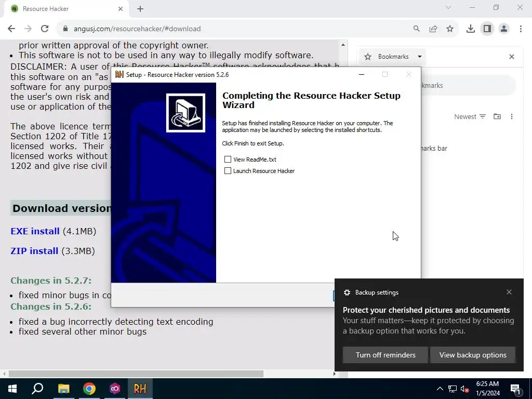Image resolution: width=532 pixels, height=399 pixels.
Task: Open the Chrome profile avatar
Action: click(504, 29)
